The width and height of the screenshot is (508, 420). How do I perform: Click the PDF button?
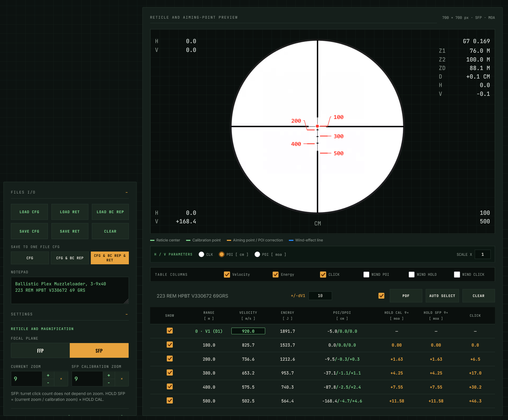pyautogui.click(x=406, y=296)
